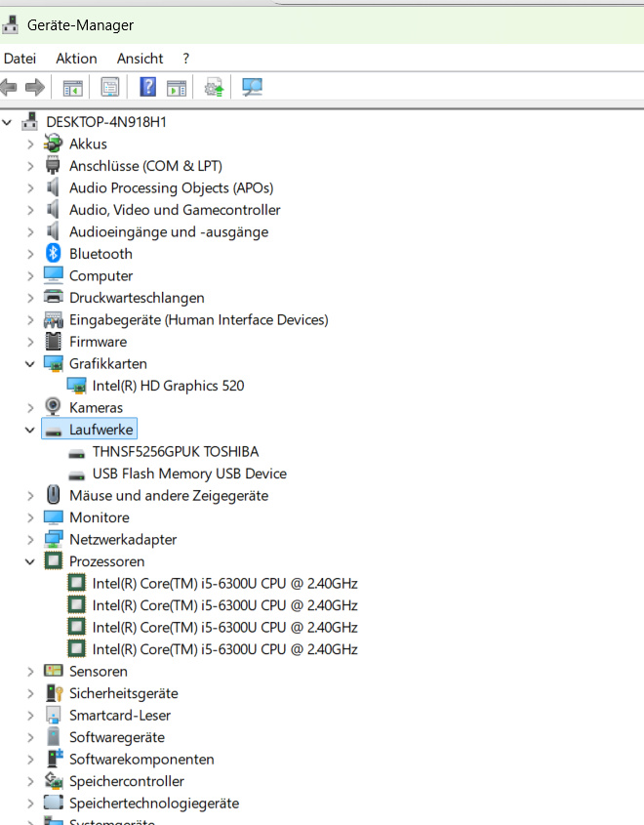Click Scan for hardware changes icon

coord(253,87)
